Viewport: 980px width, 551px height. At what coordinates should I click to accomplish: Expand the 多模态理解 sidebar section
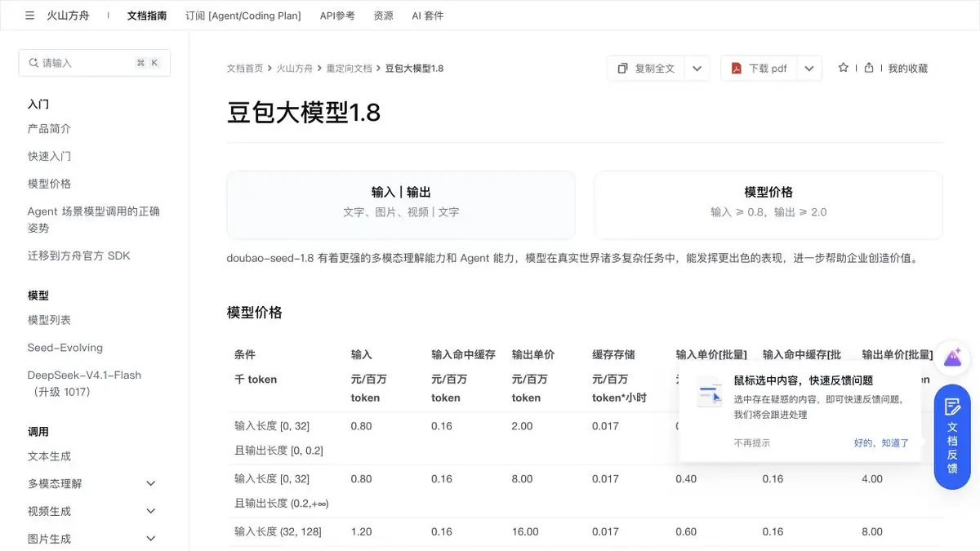[x=150, y=484]
